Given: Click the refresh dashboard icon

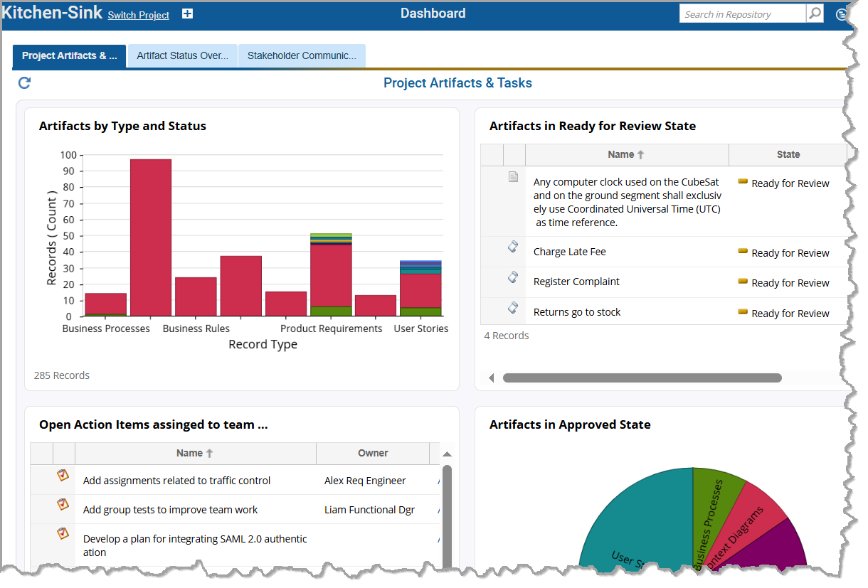Looking at the screenshot, I should [x=24, y=83].
